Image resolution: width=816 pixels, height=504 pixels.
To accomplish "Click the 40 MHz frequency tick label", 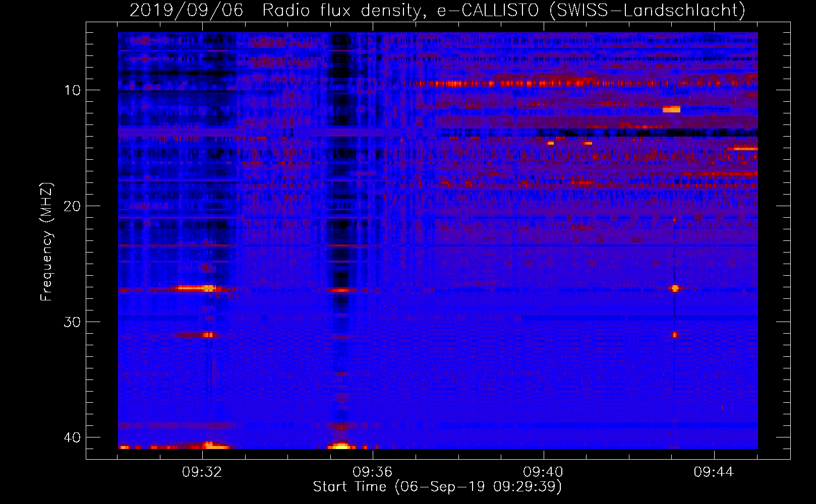I will tap(72, 437).
